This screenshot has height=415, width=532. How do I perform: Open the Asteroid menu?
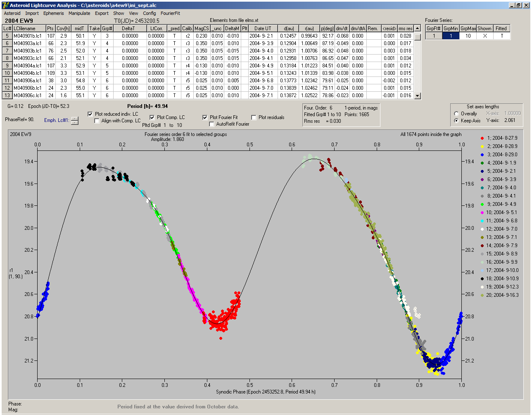pyautogui.click(x=12, y=13)
